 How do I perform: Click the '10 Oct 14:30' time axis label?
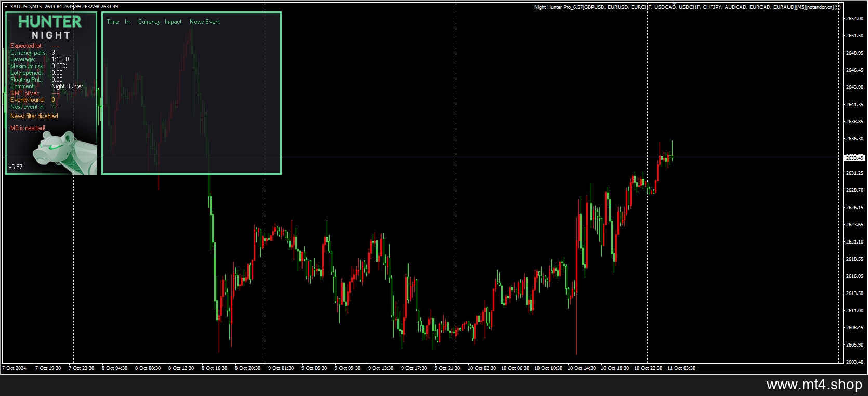coord(582,368)
